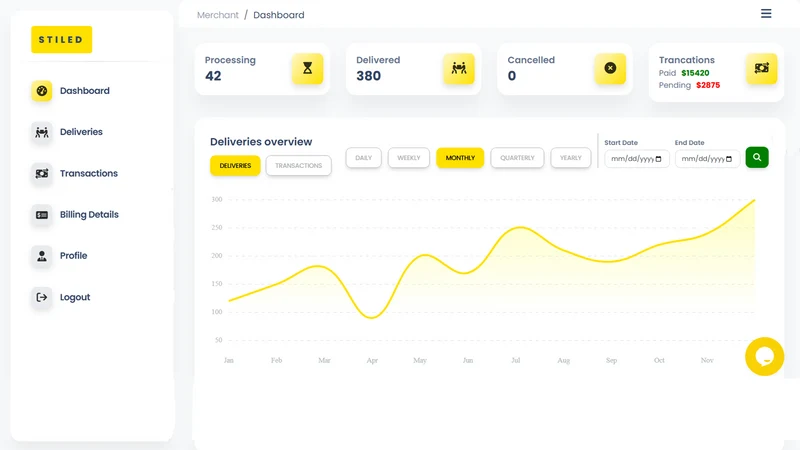Click the Deliveries icon in sidebar
800x450 pixels.
pyautogui.click(x=42, y=132)
